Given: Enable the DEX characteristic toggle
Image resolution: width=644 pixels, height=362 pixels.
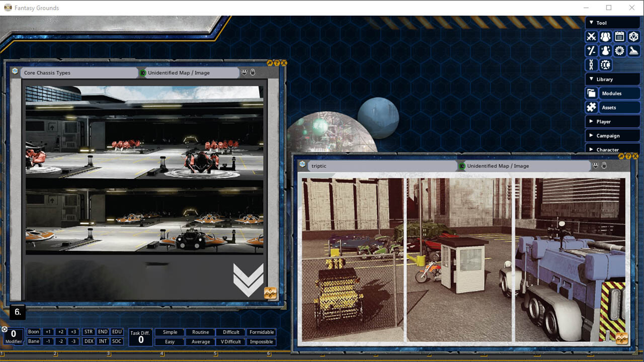Looking at the screenshot, I should click(88, 341).
